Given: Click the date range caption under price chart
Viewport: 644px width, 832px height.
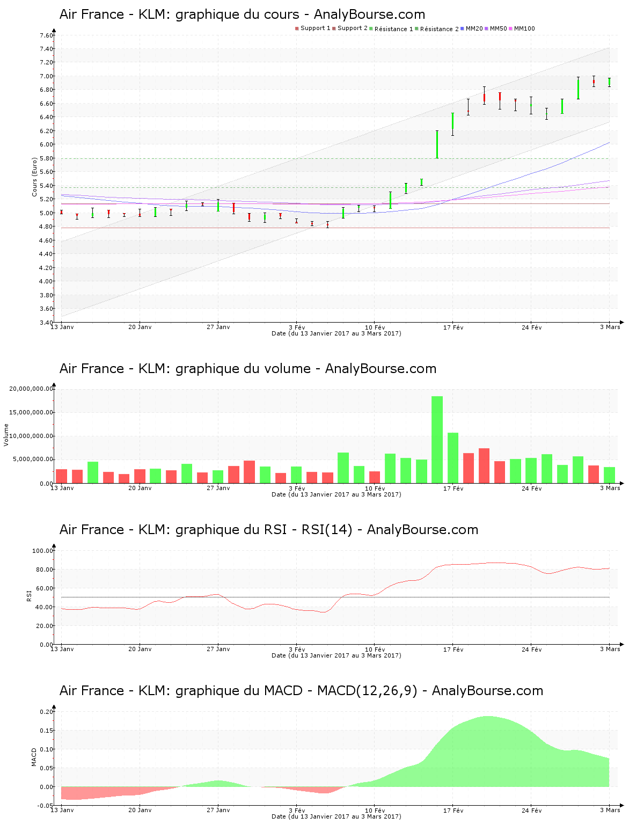Looking at the screenshot, I should [x=336, y=333].
